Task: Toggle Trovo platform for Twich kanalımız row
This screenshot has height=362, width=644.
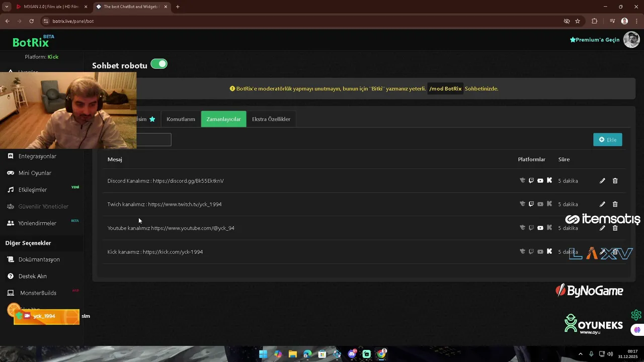Action: (x=522, y=204)
